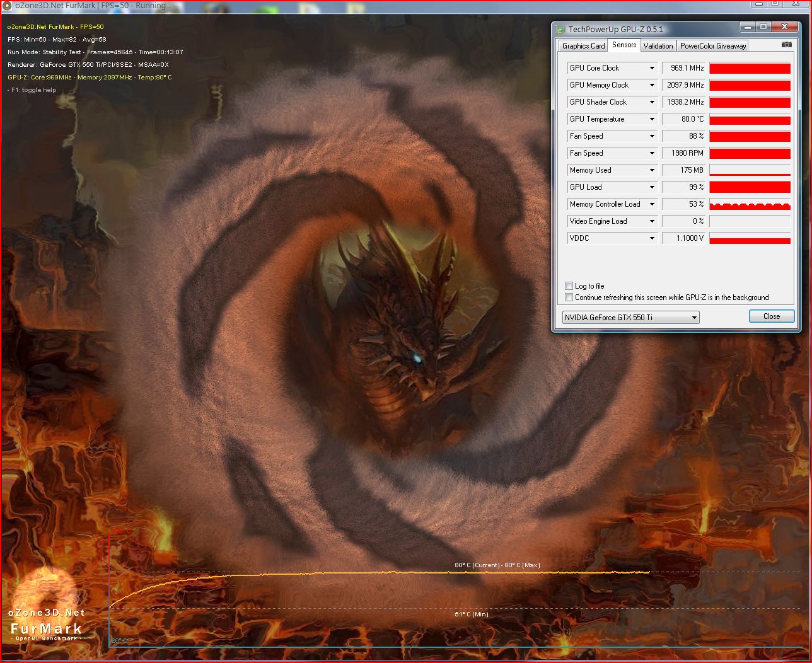Click the GPU Temperature graph bar
Image resolution: width=812 pixels, height=663 pixels.
tap(750, 119)
